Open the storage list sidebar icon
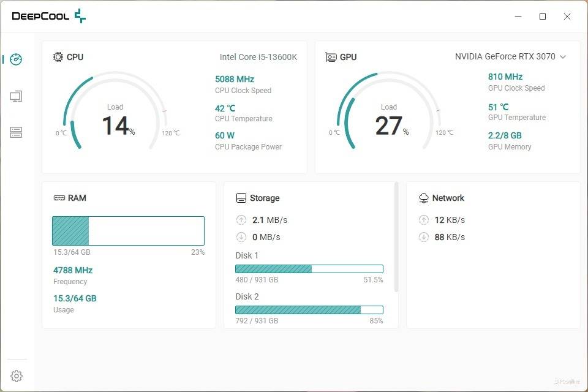This screenshot has width=588, height=392. pos(16,132)
